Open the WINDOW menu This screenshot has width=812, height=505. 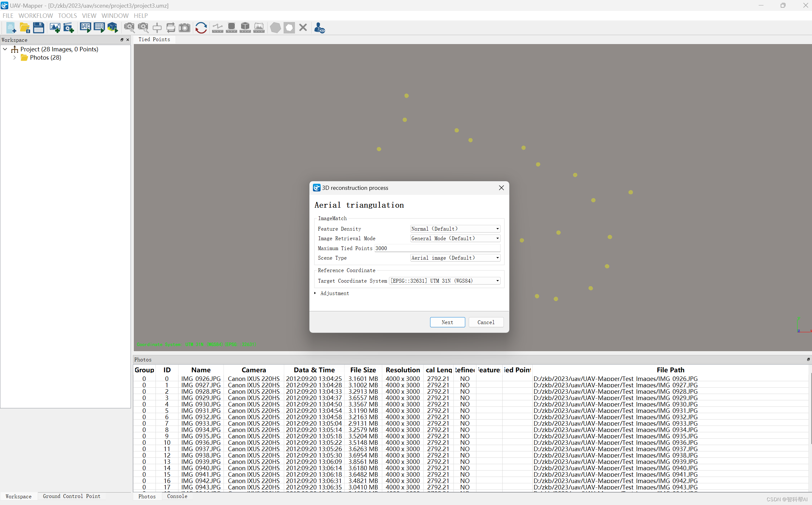(115, 16)
